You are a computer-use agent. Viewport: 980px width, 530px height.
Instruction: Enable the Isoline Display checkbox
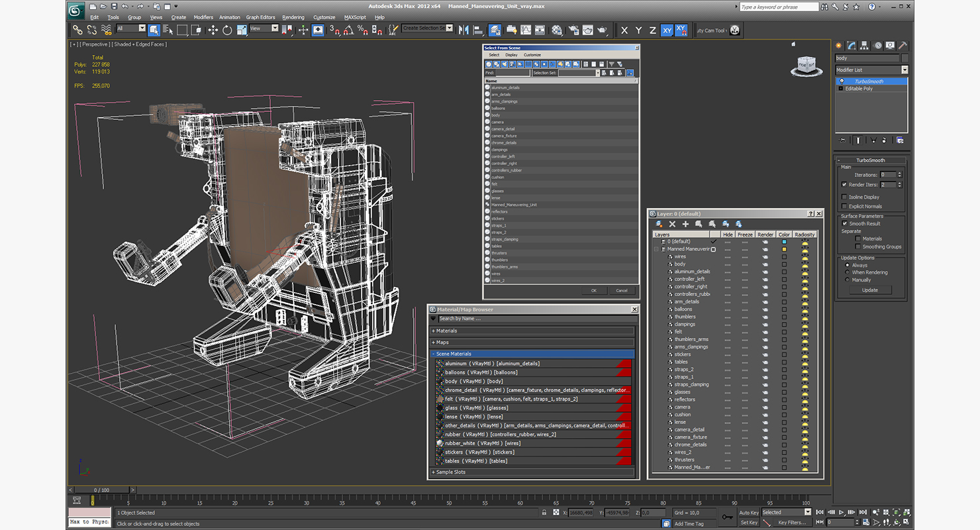pyautogui.click(x=844, y=197)
